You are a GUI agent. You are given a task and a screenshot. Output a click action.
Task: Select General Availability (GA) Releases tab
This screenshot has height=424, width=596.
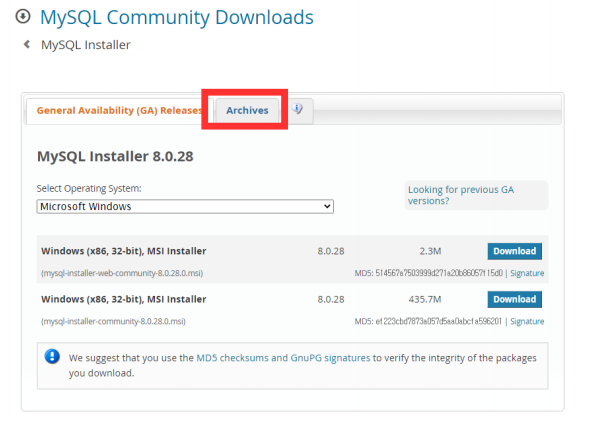(x=119, y=110)
